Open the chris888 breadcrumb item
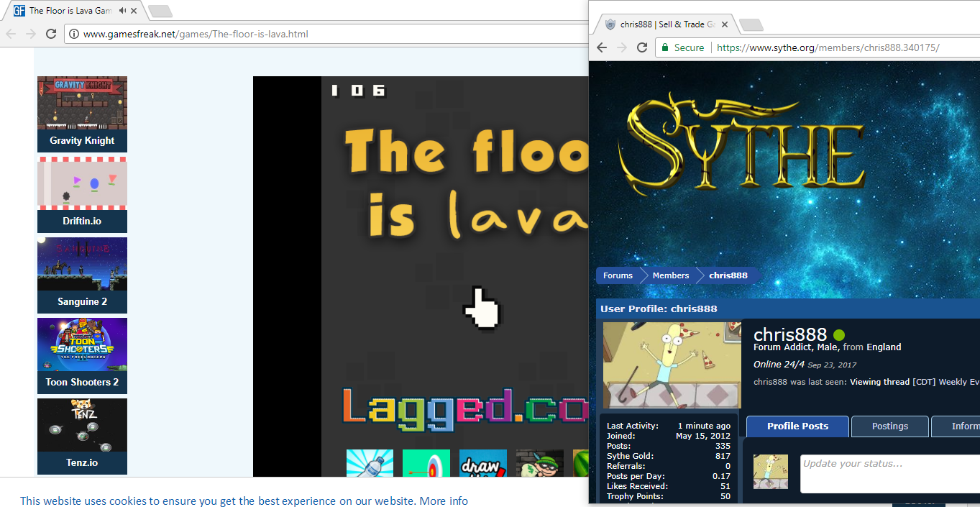Image resolution: width=980 pixels, height=507 pixels. pos(728,275)
